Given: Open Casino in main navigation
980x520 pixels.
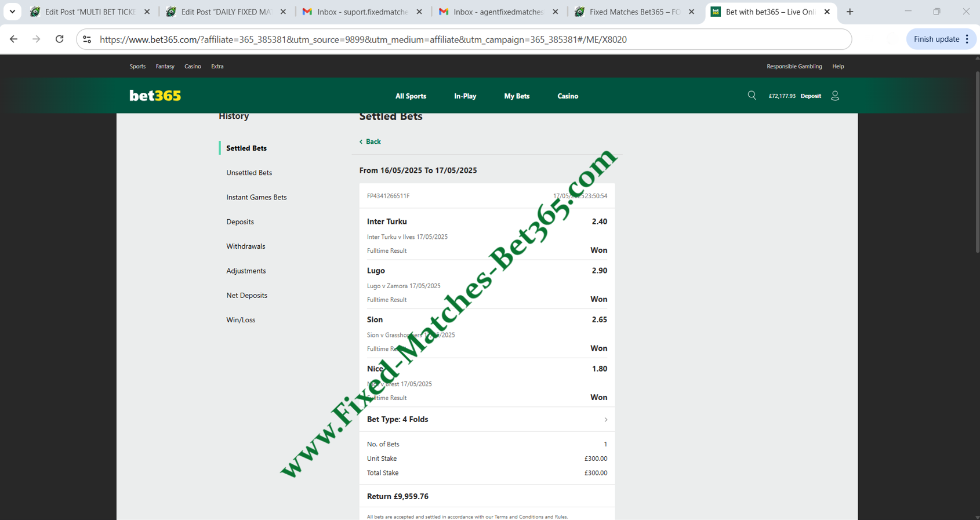Looking at the screenshot, I should tap(568, 96).
